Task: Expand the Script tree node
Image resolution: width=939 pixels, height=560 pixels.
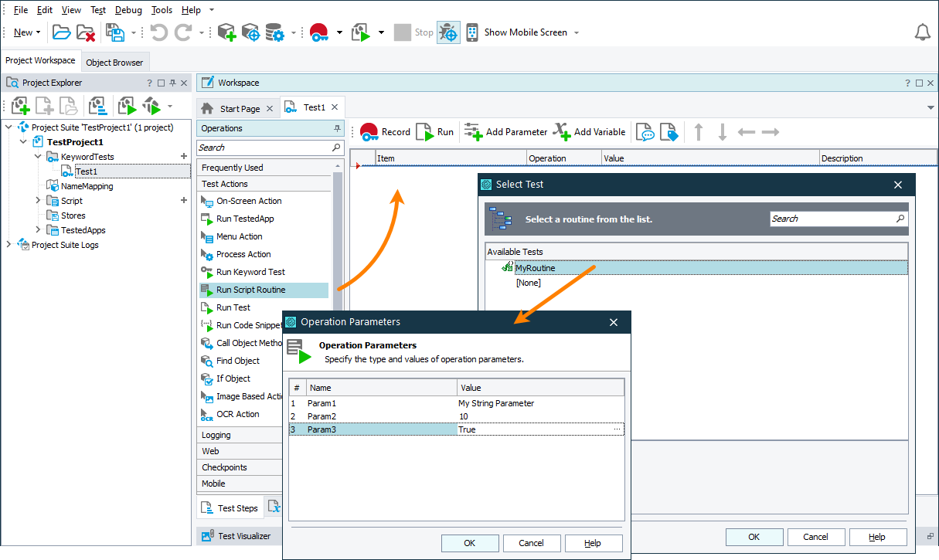Action: [x=39, y=201]
